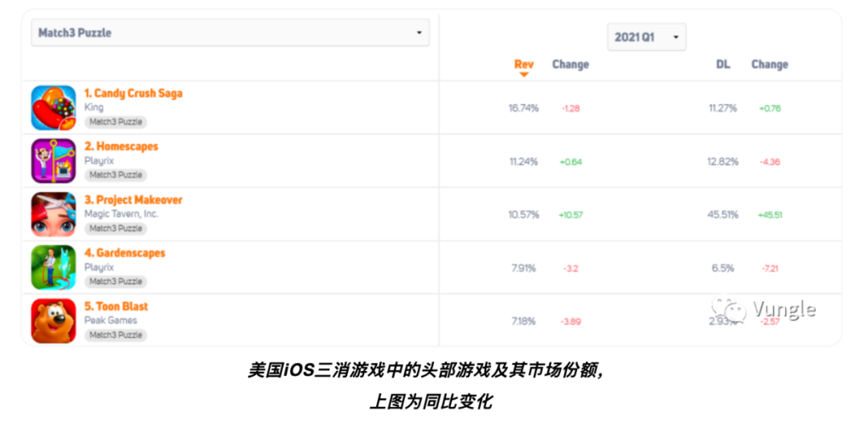The width and height of the screenshot is (868, 424).
Task: Sort by DL column header
Action: point(723,64)
